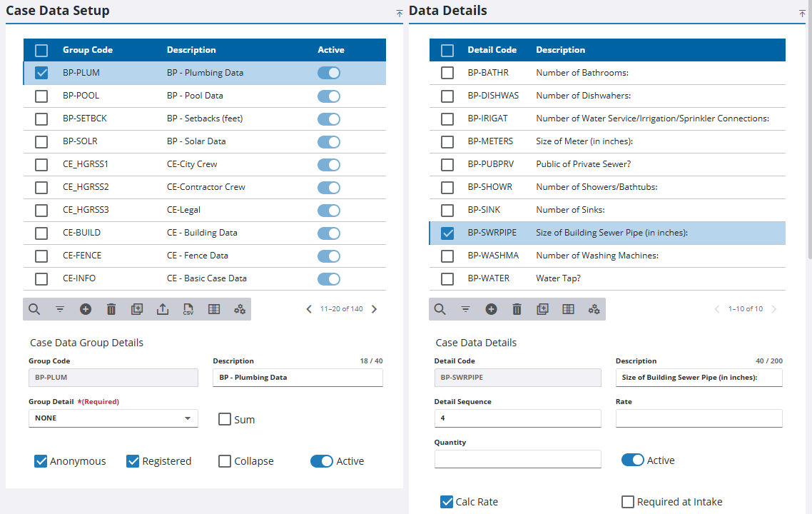Uncheck the Anonymous checkbox
812x514 pixels.
click(41, 461)
